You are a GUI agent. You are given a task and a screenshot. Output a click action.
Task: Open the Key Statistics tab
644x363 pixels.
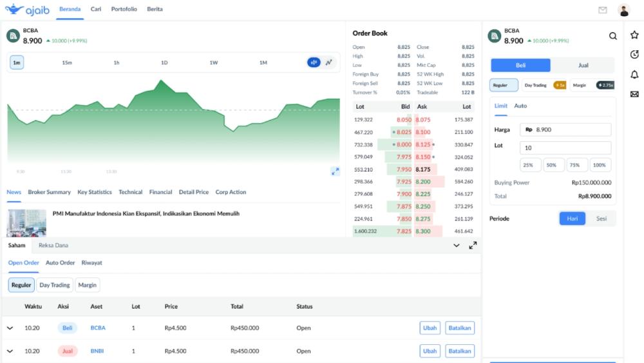[x=95, y=192]
